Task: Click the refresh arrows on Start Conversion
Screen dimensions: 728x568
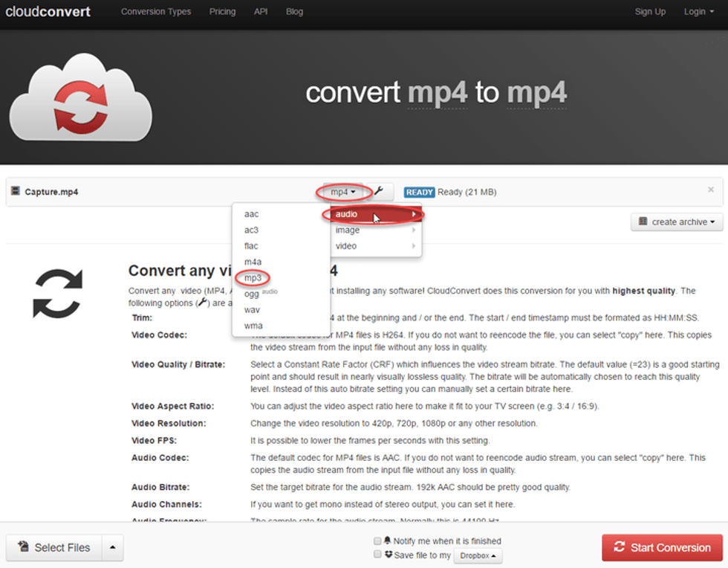Action: (619, 548)
